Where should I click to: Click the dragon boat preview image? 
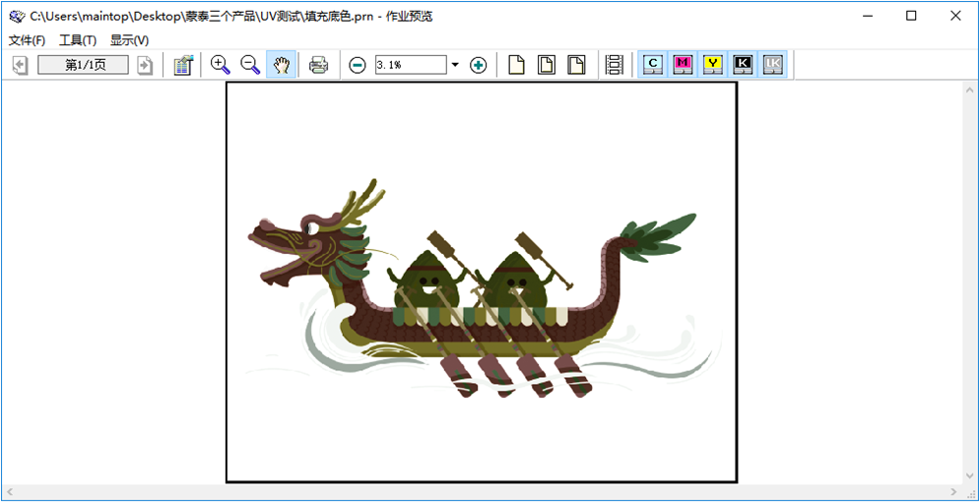point(482,283)
